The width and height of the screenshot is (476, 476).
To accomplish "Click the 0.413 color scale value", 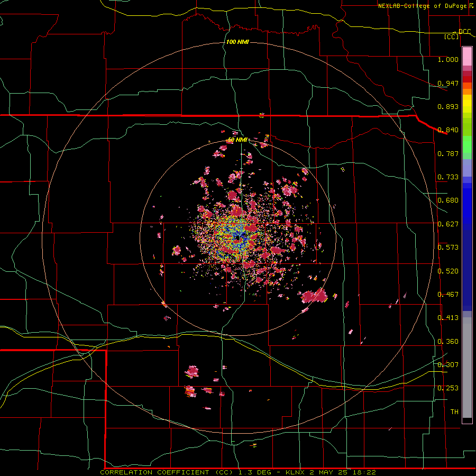I will click(448, 318).
